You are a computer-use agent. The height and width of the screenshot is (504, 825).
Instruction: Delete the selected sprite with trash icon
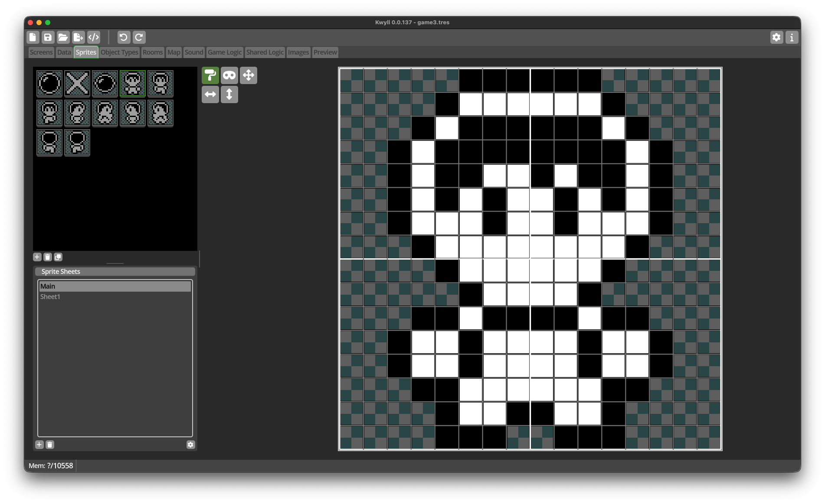point(48,257)
